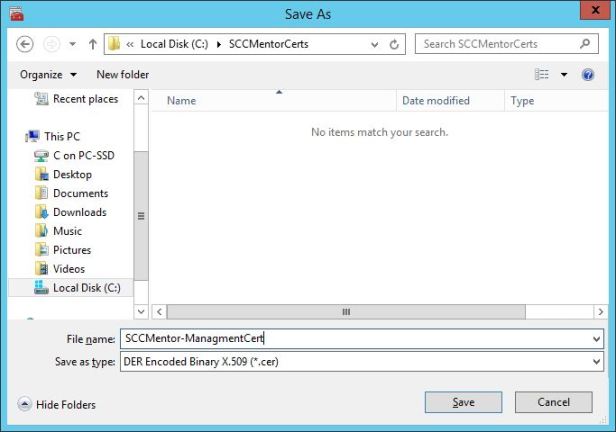The height and width of the screenshot is (432, 616).
Task: Sort by the Name column header
Action: [x=181, y=101]
